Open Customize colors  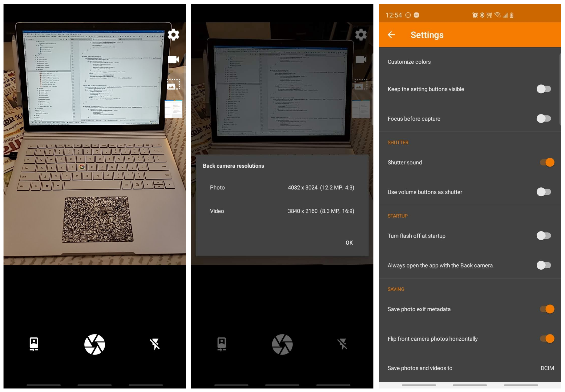[409, 62]
